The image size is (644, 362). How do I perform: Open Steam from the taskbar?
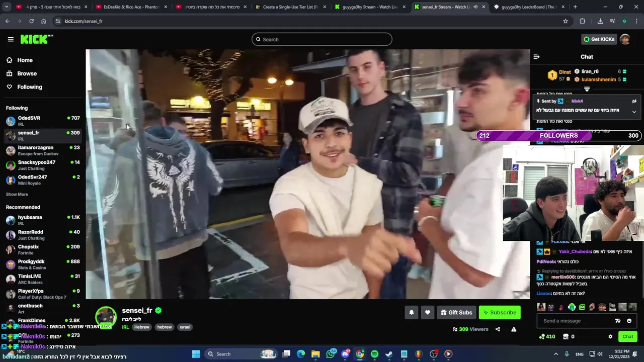[x=389, y=354]
